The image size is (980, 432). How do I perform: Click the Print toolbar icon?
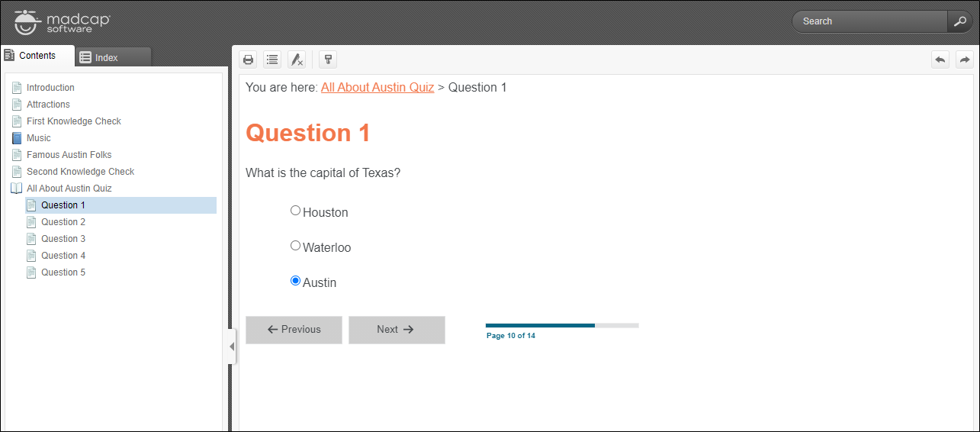pos(248,60)
